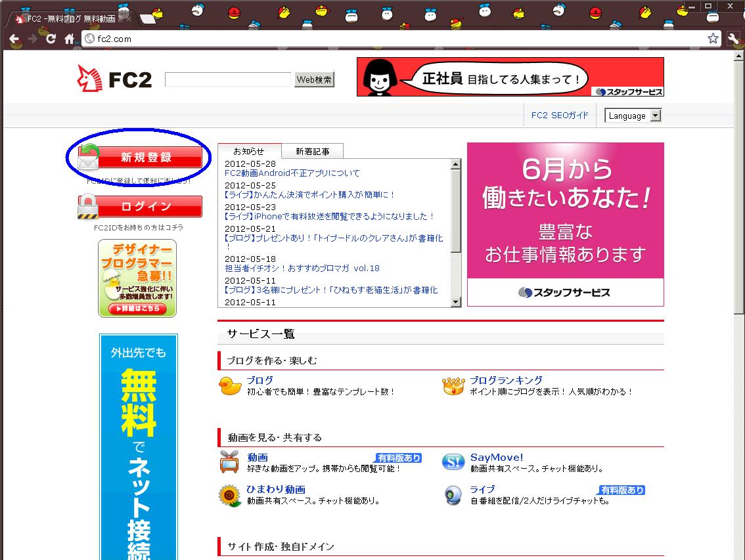Image resolution: width=745 pixels, height=560 pixels.
Task: Open the Chrome wrench settings menu
Action: coord(733,39)
